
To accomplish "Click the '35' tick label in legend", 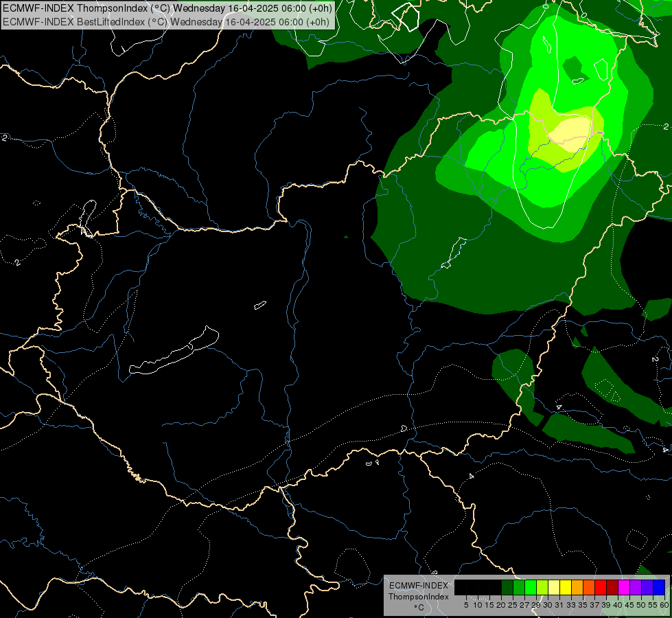I will point(583,605).
